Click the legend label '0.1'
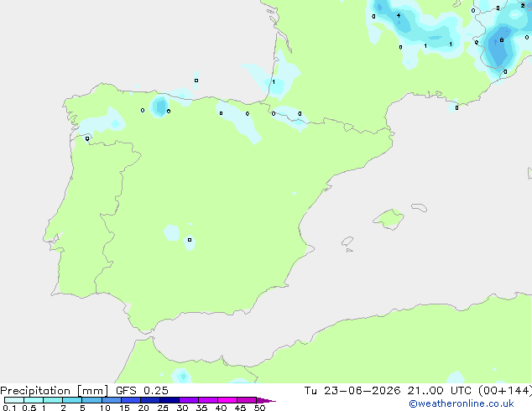532x411 pixels. click(9, 408)
